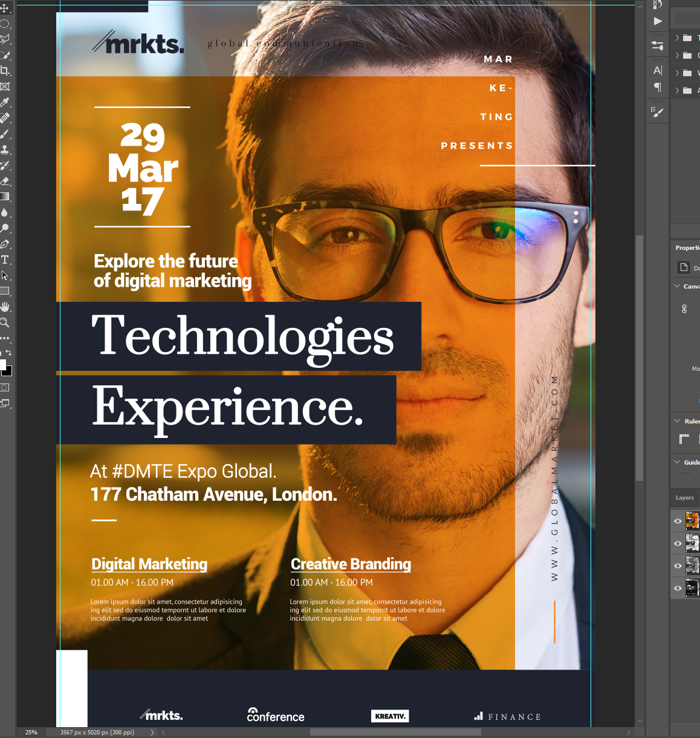Screen dimensions: 700x738
Task: Select the Move tool
Action: click(x=5, y=8)
